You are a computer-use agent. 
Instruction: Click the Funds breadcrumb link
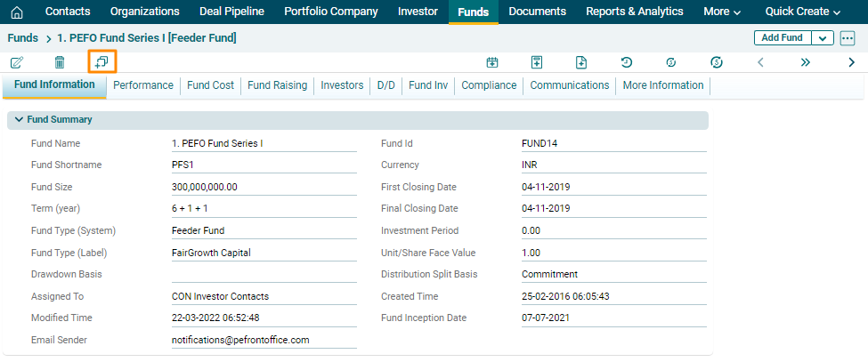click(22, 38)
